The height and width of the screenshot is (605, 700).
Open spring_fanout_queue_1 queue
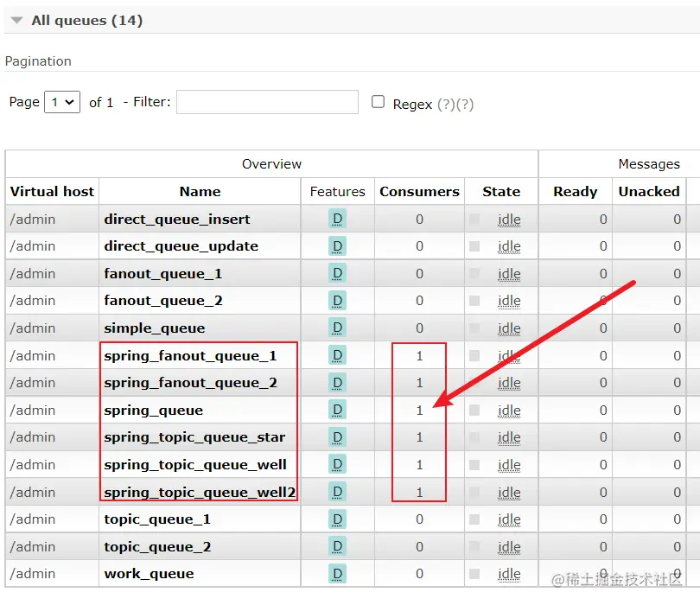(190, 356)
